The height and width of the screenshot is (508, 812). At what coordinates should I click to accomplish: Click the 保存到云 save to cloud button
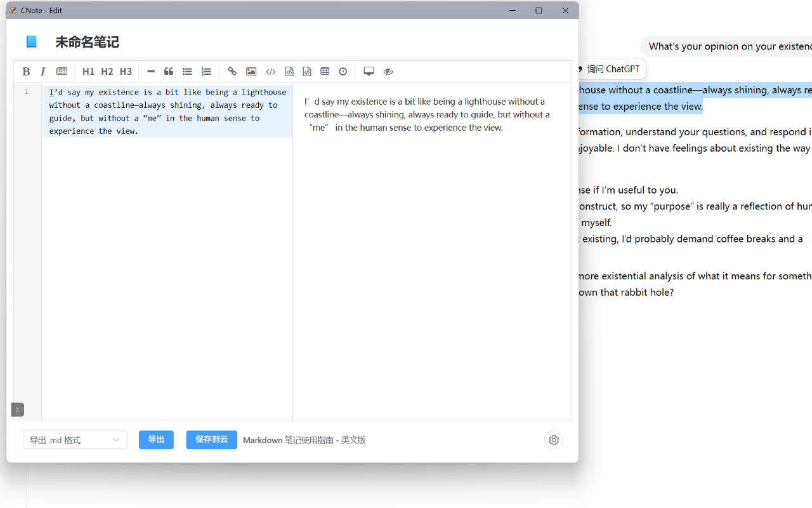click(211, 440)
